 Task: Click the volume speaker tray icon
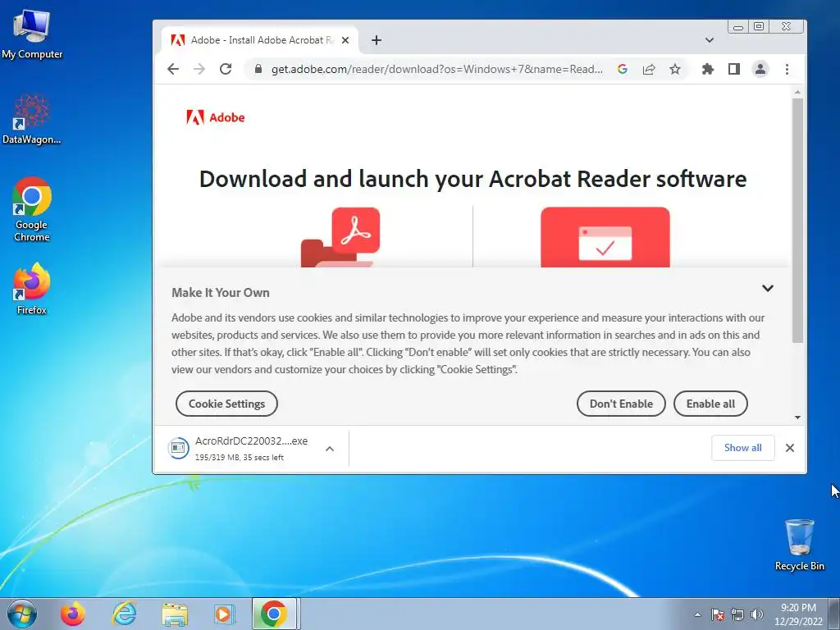click(x=757, y=614)
